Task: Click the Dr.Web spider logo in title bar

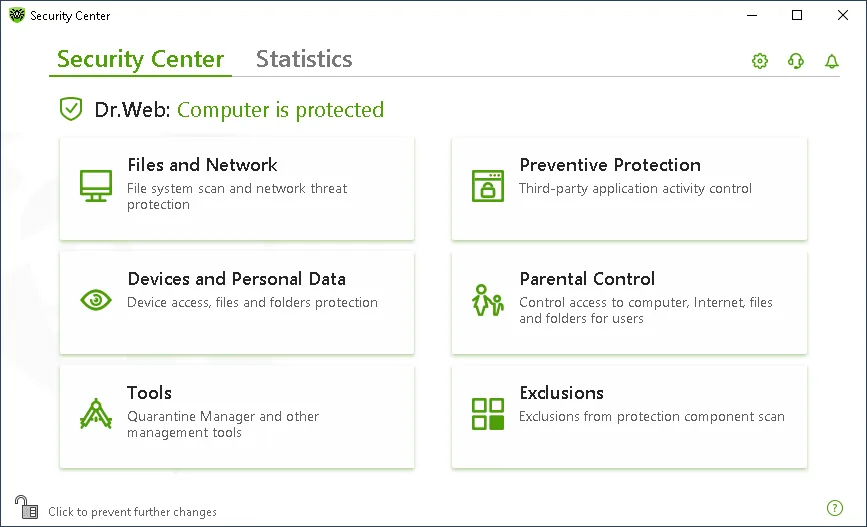Action: (x=17, y=15)
